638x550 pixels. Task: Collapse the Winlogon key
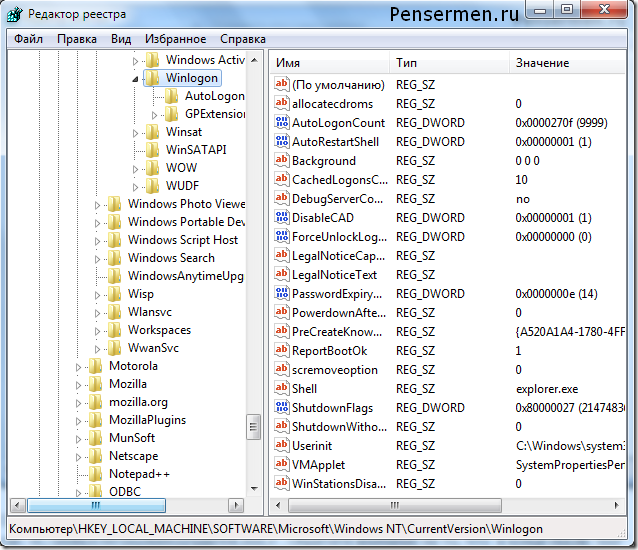[135, 79]
